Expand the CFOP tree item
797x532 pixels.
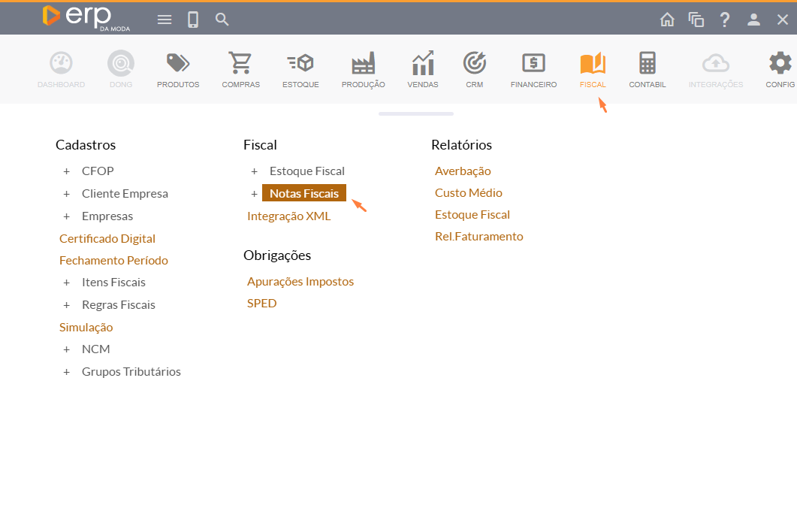pos(67,171)
